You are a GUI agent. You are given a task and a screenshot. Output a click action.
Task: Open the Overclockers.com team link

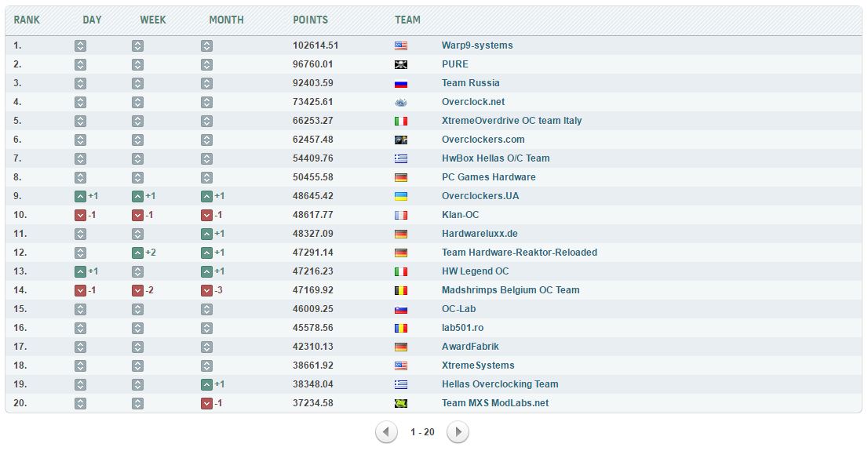[x=483, y=140]
